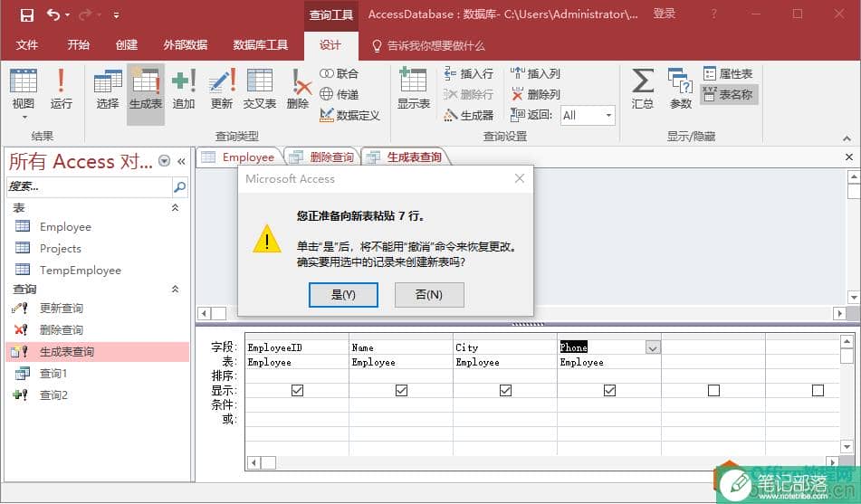Uncheck Show box for City column
The width and height of the screenshot is (861, 504).
click(x=506, y=390)
